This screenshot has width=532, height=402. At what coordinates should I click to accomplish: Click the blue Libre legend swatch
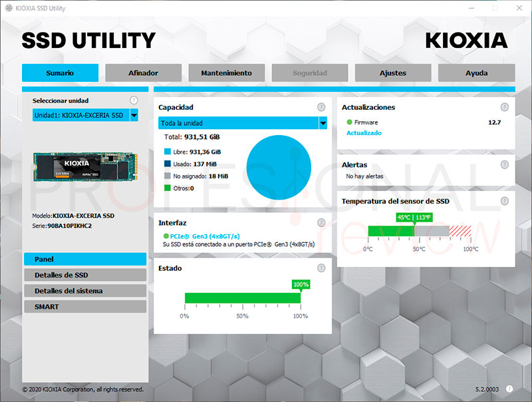point(168,152)
